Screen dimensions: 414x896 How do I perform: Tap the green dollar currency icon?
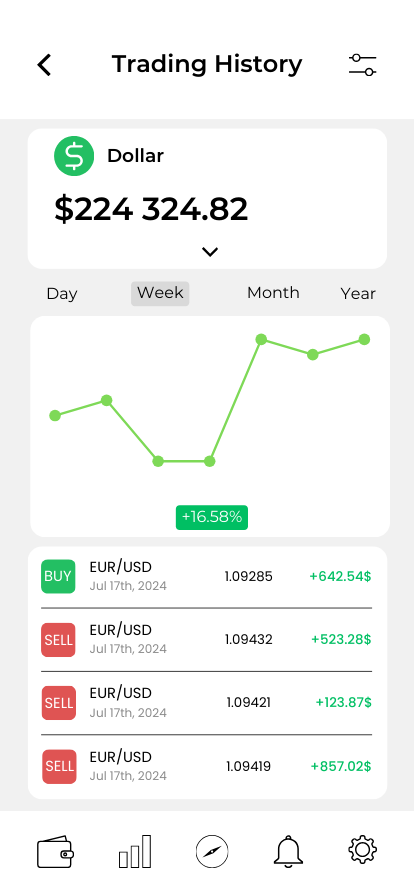[74, 155]
